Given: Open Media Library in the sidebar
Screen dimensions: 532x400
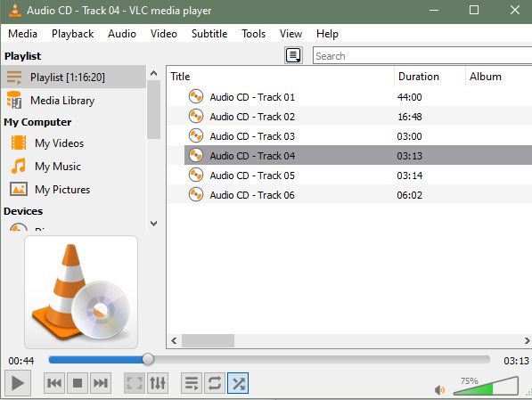Looking at the screenshot, I should pyautogui.click(x=73, y=101).
